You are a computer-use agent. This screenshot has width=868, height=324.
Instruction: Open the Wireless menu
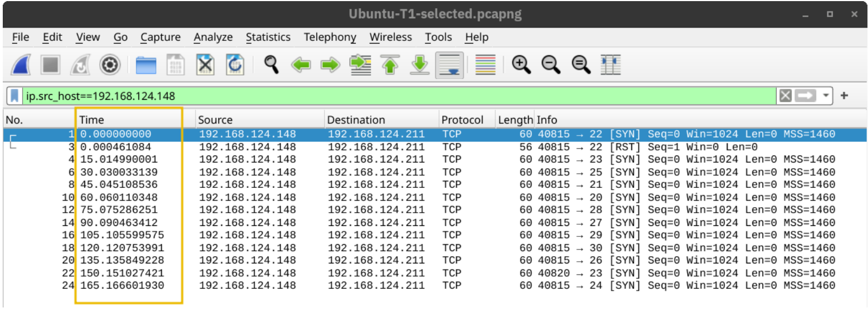[390, 37]
